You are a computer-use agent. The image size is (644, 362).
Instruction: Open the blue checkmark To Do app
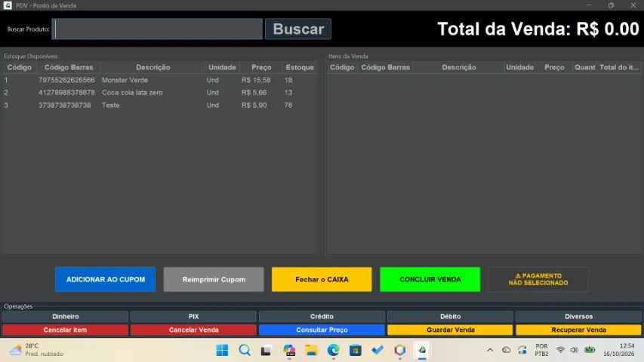click(x=377, y=350)
